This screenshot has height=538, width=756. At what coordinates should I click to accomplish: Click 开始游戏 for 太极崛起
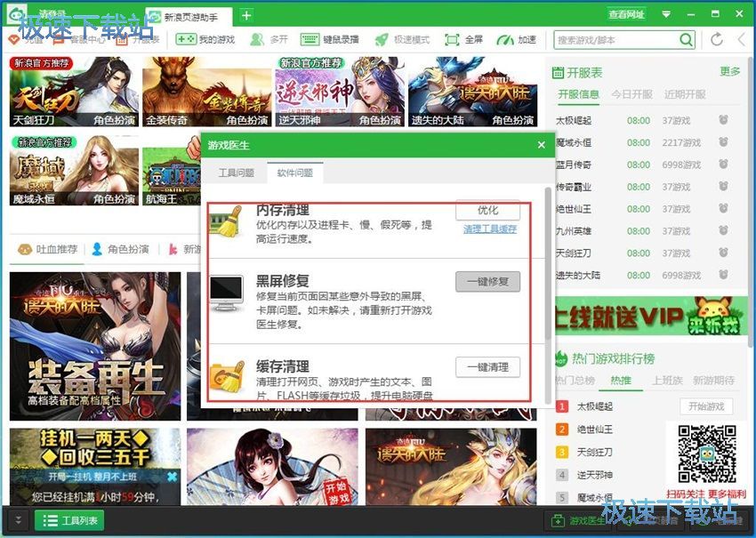706,406
